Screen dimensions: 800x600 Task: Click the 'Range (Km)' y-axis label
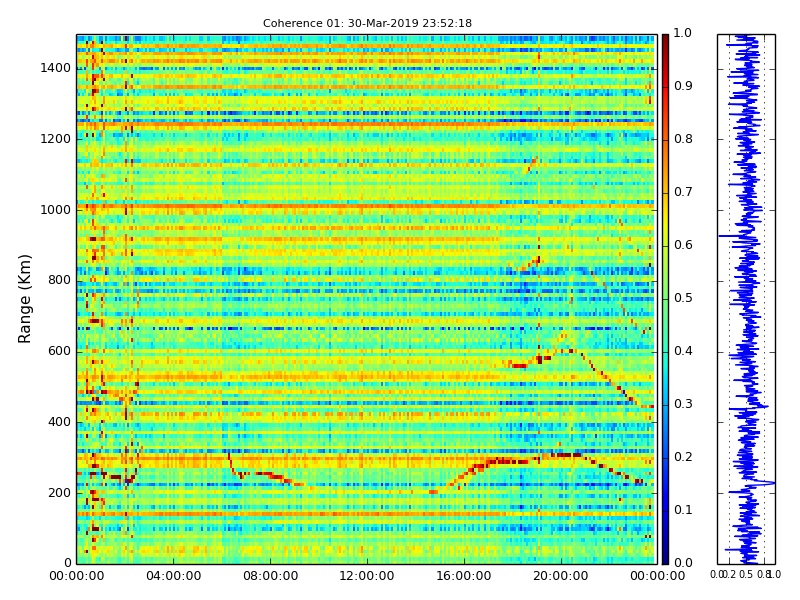pyautogui.click(x=24, y=299)
